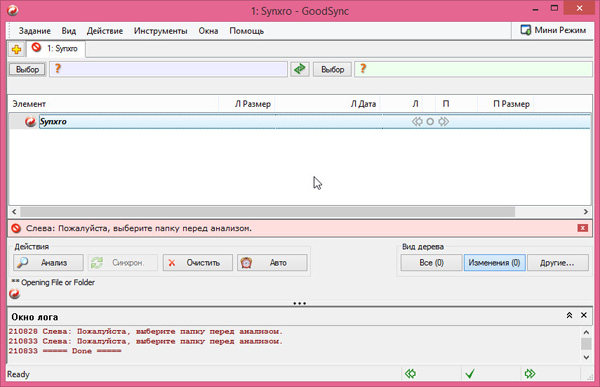The width and height of the screenshot is (600, 387).
Task: Click the left Выбор folder button
Action: point(28,69)
